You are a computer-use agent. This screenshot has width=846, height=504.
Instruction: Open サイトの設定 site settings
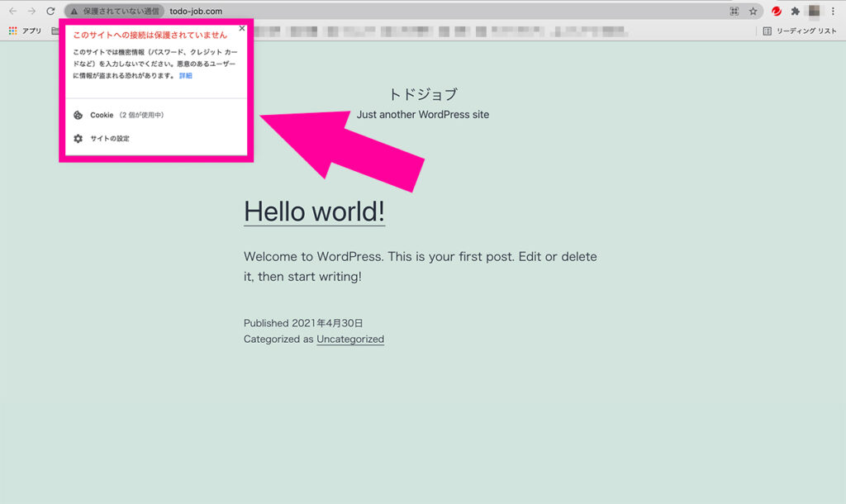pos(156,138)
